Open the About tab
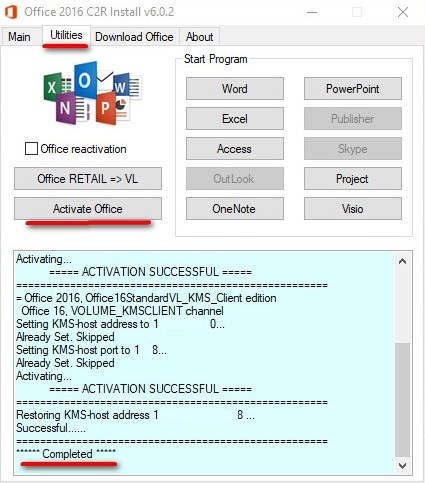425x483 pixels. click(x=200, y=37)
